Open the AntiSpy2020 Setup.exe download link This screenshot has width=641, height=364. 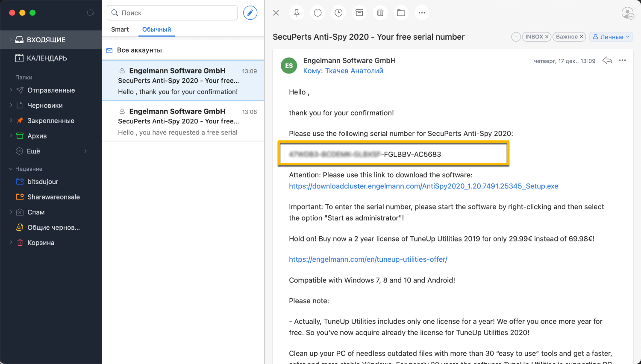[423, 186]
